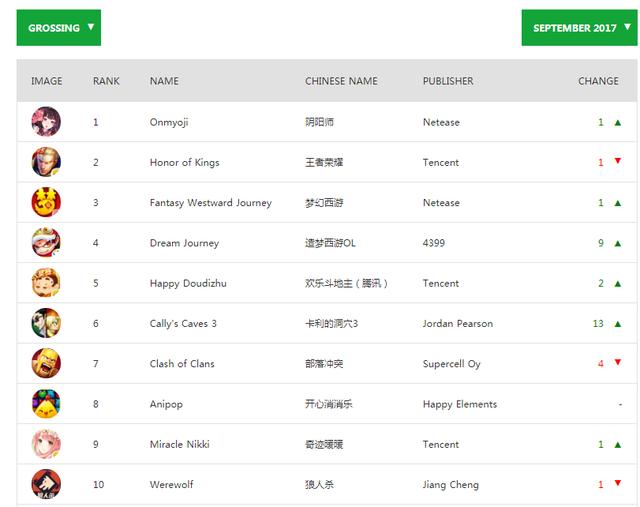Image resolution: width=640 pixels, height=507 pixels.
Task: Click the red down arrow for Werewolf
Action: pyautogui.click(x=618, y=483)
